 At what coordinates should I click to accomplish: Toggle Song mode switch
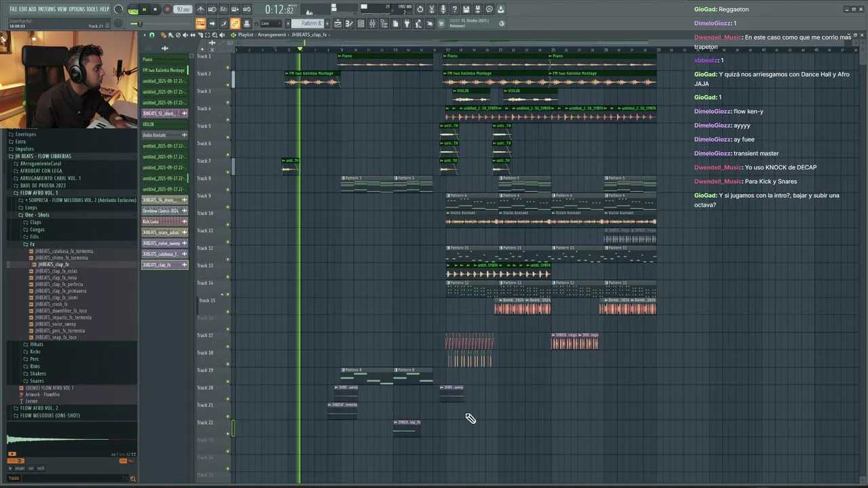132,11
